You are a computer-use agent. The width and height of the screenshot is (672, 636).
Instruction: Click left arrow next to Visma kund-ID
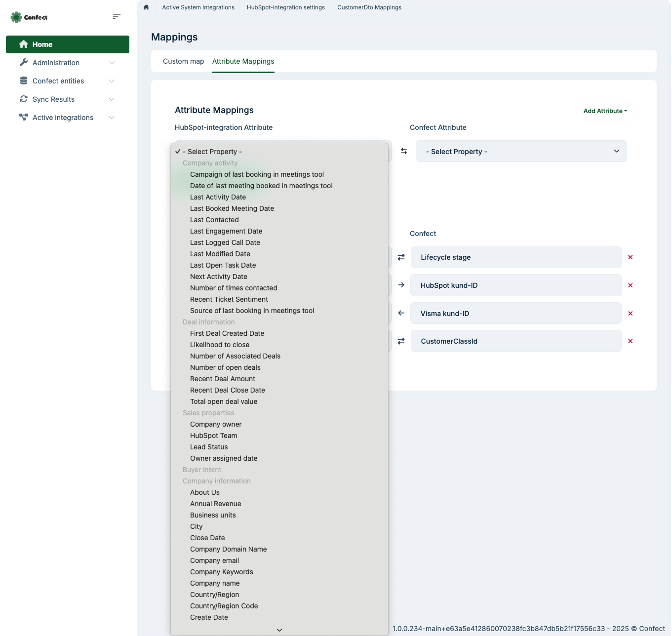pos(401,313)
